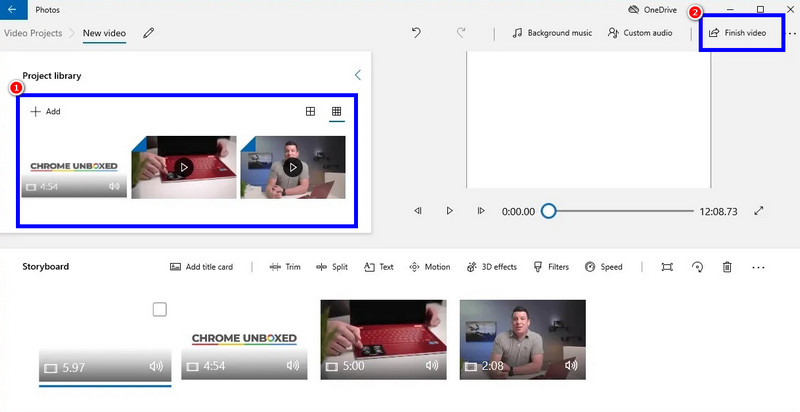Step to the previous frame

[418, 211]
